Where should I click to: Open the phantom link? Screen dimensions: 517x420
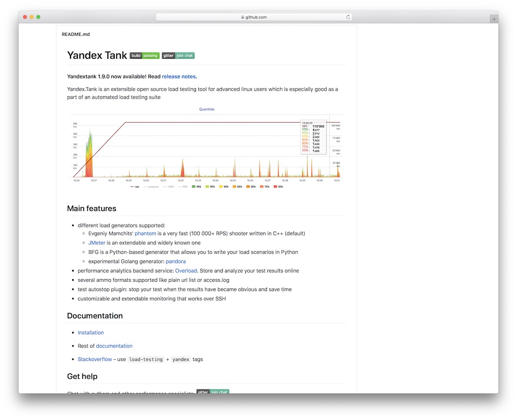[145, 233]
